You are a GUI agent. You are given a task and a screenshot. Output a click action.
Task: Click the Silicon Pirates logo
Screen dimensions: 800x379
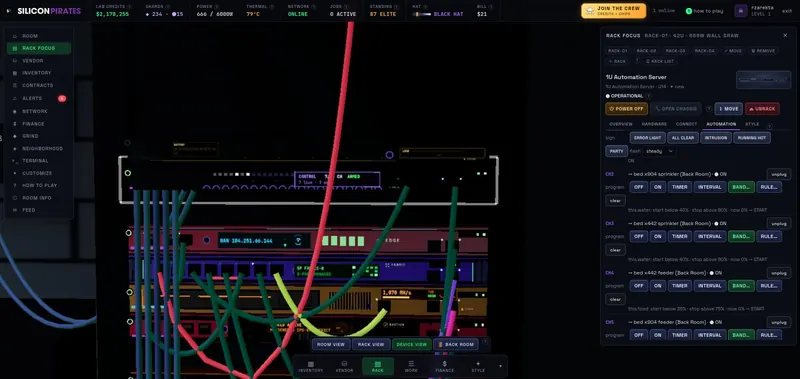(44, 11)
